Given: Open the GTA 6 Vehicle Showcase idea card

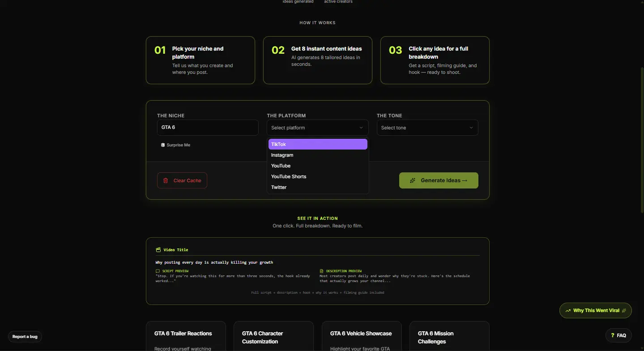Looking at the screenshot, I should point(362,336).
